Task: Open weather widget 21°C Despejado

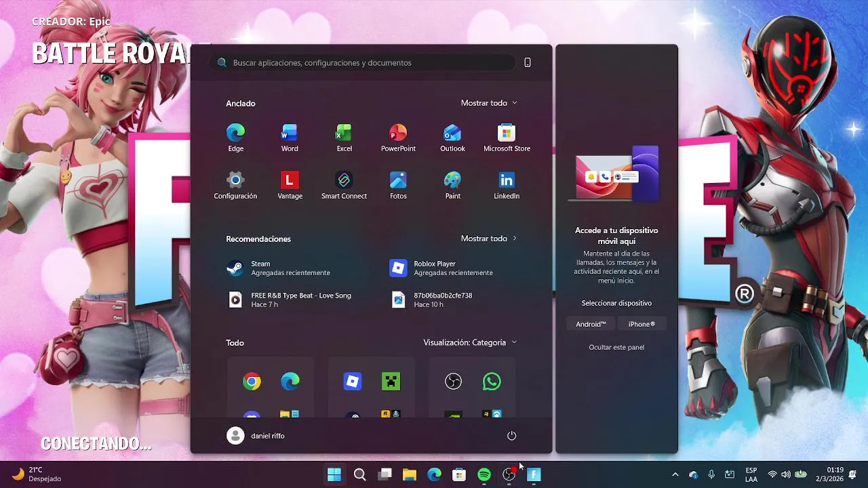Action: pyautogui.click(x=37, y=474)
